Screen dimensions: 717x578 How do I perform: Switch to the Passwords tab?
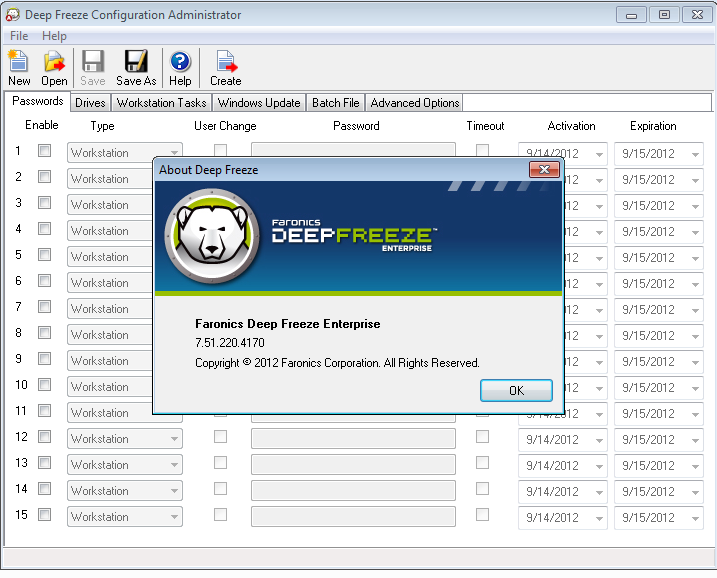coord(37,101)
